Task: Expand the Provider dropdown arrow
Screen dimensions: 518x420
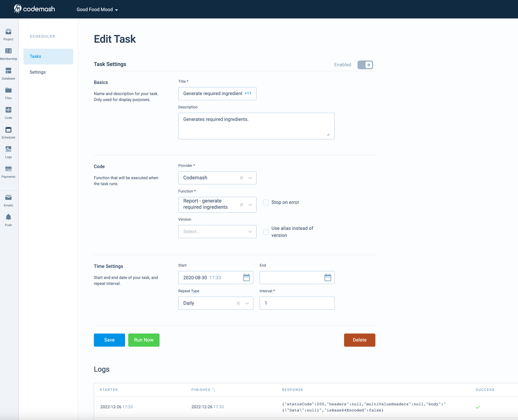Action: pos(250,178)
